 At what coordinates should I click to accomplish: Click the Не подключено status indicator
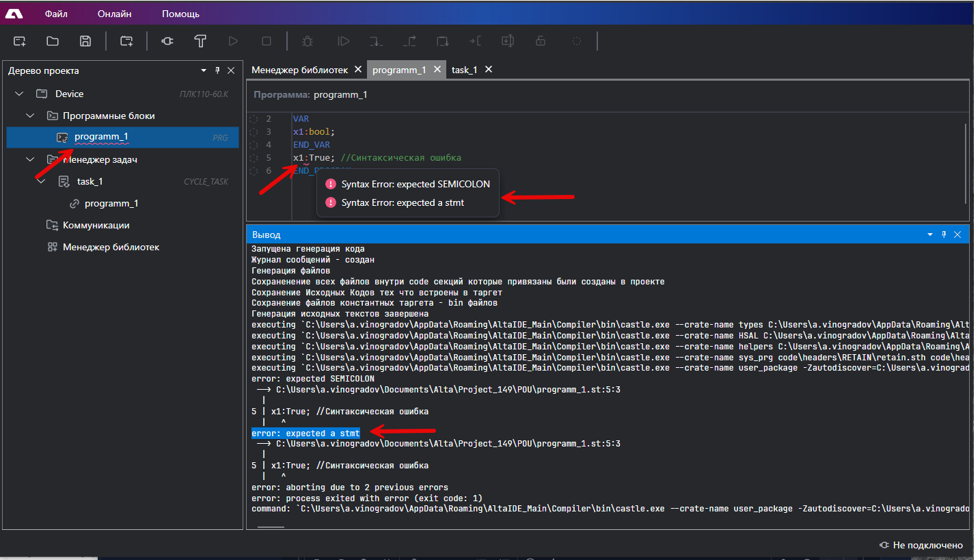(922, 545)
